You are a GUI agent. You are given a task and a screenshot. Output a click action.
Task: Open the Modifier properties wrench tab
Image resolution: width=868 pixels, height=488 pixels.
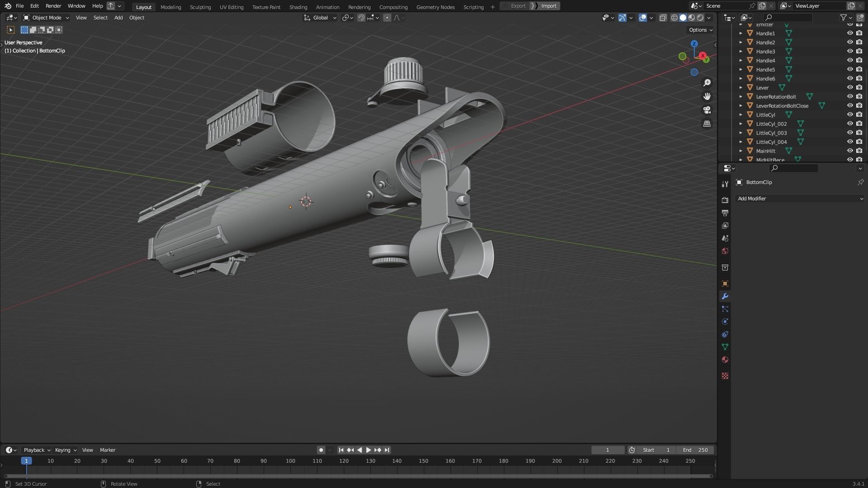coord(725,296)
